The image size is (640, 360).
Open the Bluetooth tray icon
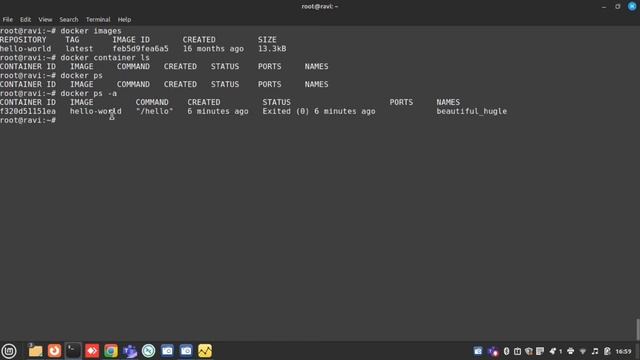click(507, 351)
